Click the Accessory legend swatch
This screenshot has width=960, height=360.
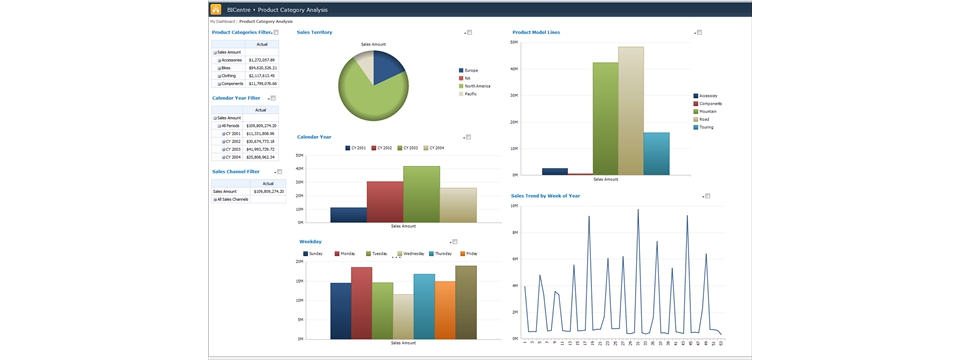pyautogui.click(x=696, y=96)
